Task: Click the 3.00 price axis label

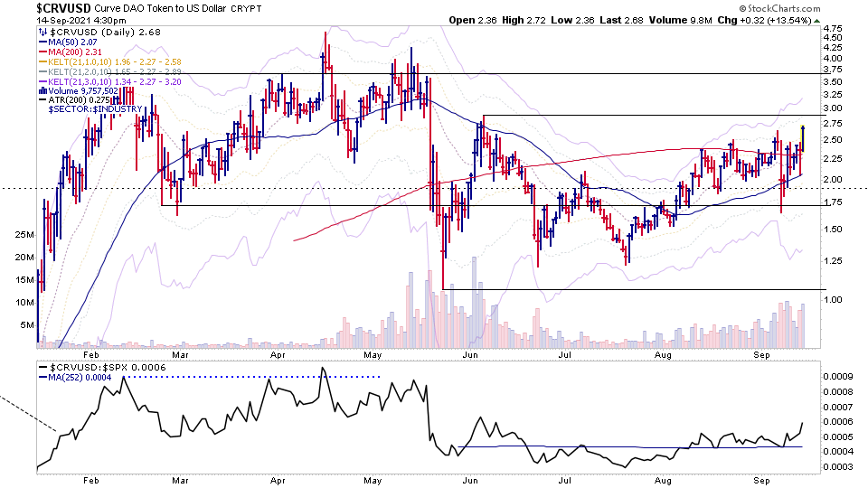Action: point(833,108)
